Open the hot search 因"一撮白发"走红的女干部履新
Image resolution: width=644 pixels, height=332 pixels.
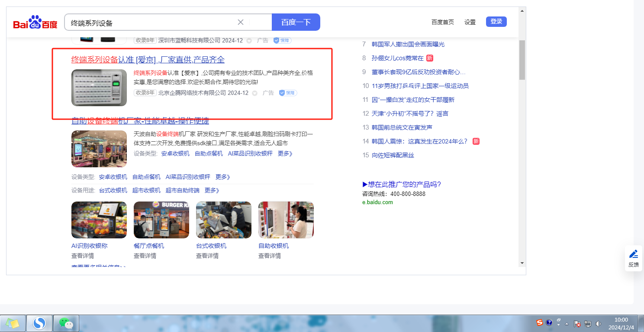tap(413, 100)
